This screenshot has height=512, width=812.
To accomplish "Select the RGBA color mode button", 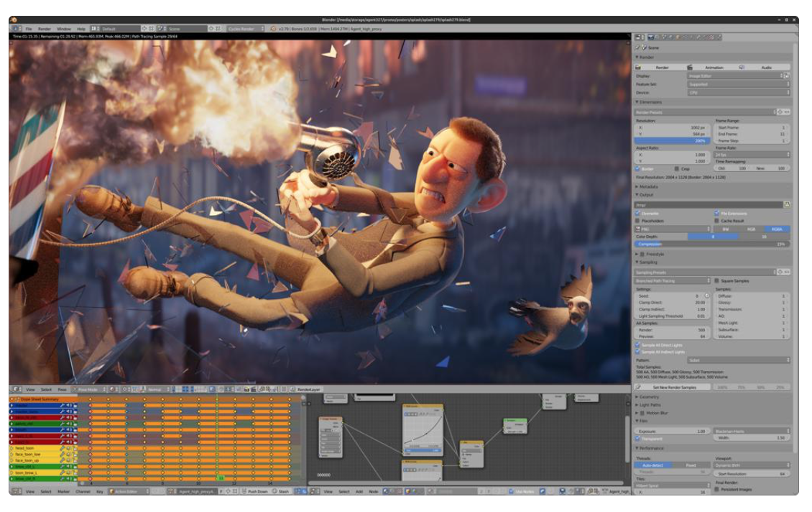I will 778,229.
